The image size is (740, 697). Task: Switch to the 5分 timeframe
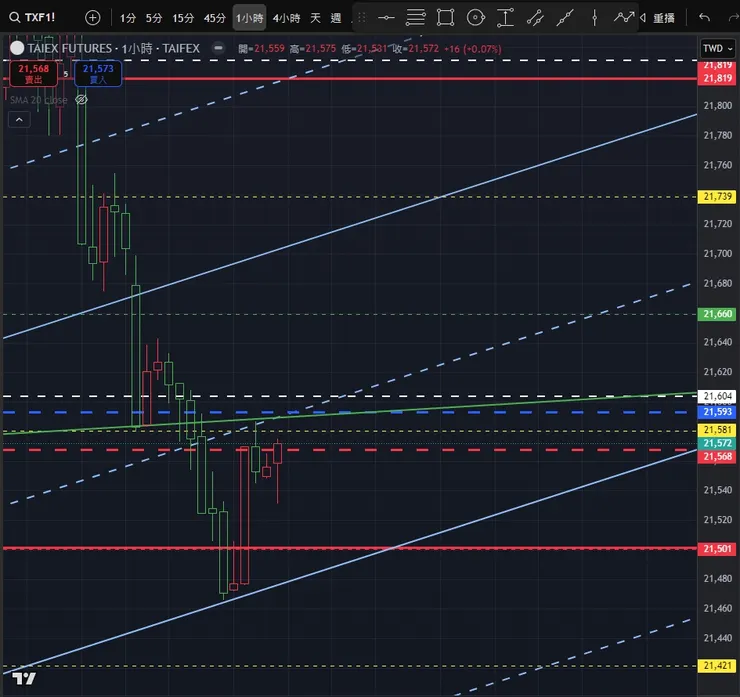[154, 18]
